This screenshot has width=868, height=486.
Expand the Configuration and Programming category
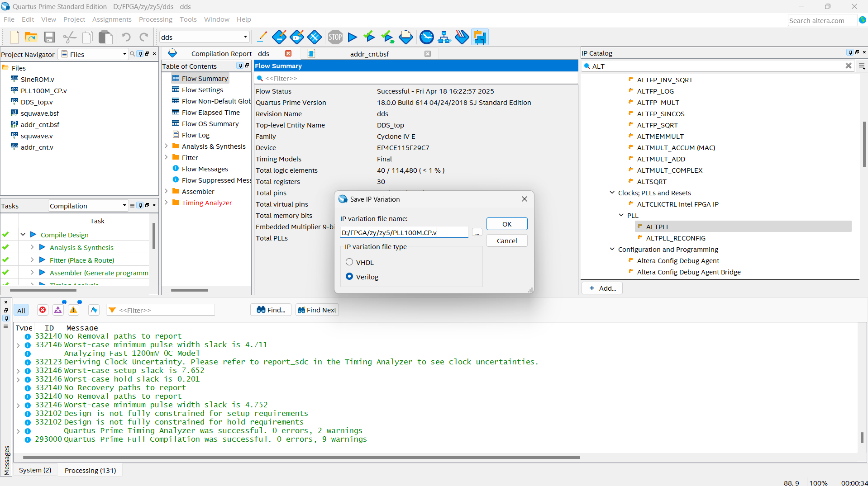(x=612, y=249)
